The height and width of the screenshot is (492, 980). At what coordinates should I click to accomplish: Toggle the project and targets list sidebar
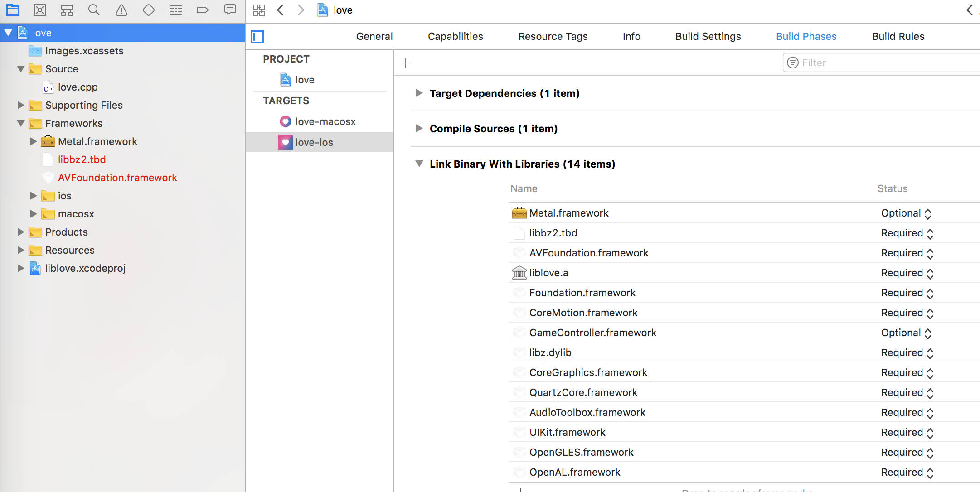point(257,36)
